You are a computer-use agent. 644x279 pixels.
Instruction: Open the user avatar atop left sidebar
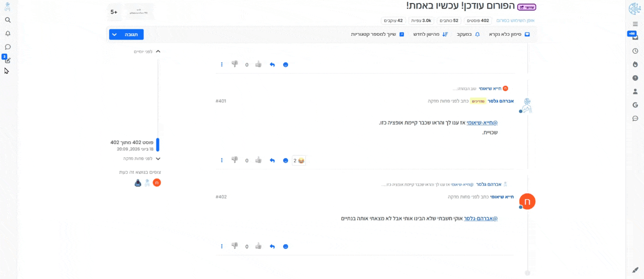pyautogui.click(x=8, y=7)
